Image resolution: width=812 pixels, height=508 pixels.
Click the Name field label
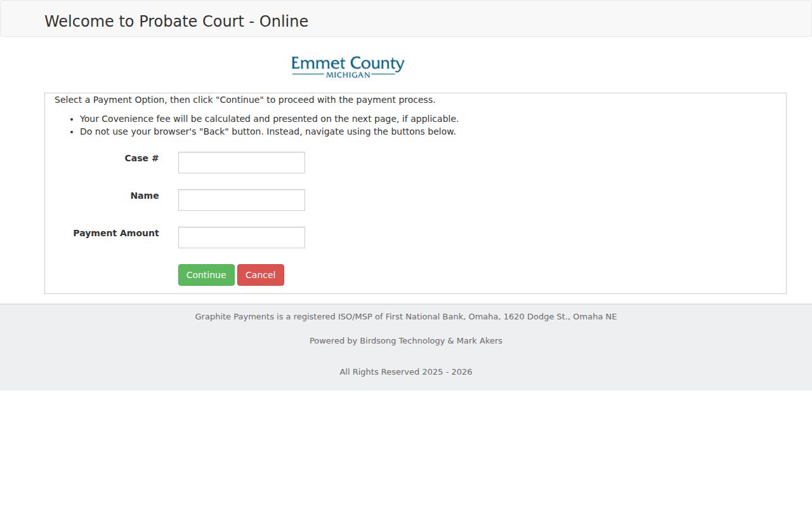coord(145,196)
